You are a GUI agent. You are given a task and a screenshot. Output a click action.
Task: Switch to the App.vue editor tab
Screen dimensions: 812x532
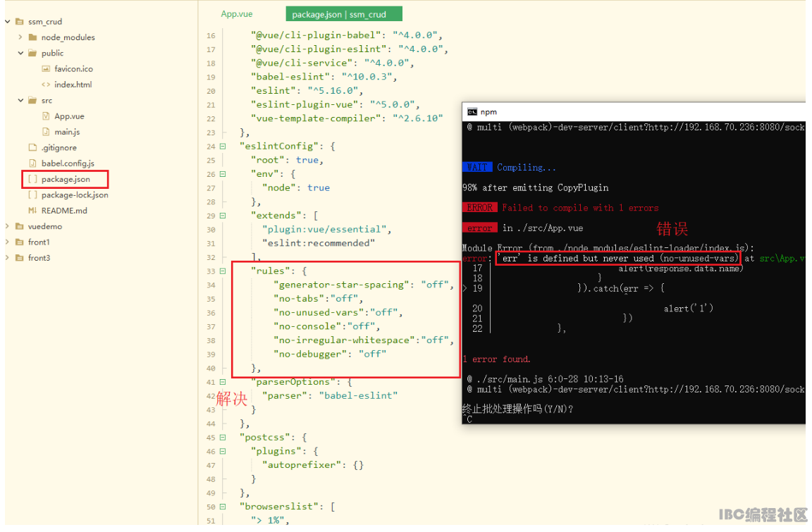[x=237, y=14]
